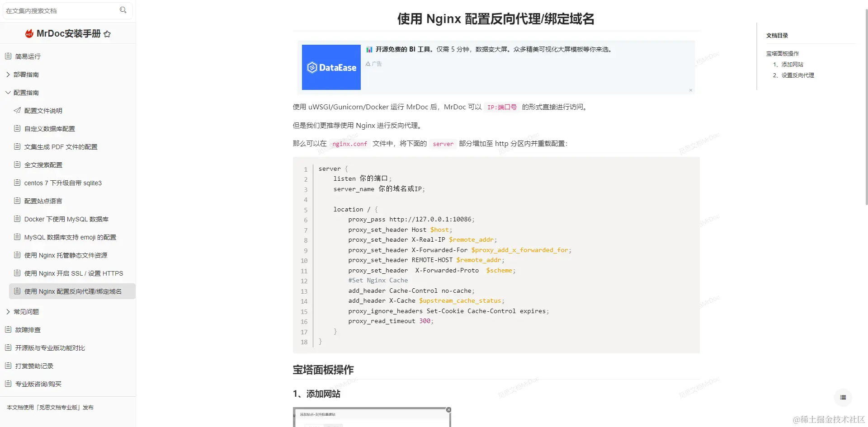Click inside the document search input field

[59, 10]
